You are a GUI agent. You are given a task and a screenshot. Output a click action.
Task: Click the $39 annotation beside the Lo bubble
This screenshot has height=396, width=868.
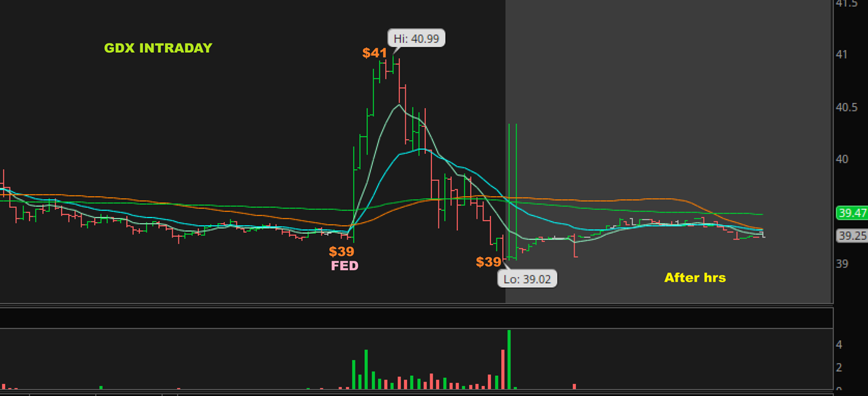tap(489, 262)
